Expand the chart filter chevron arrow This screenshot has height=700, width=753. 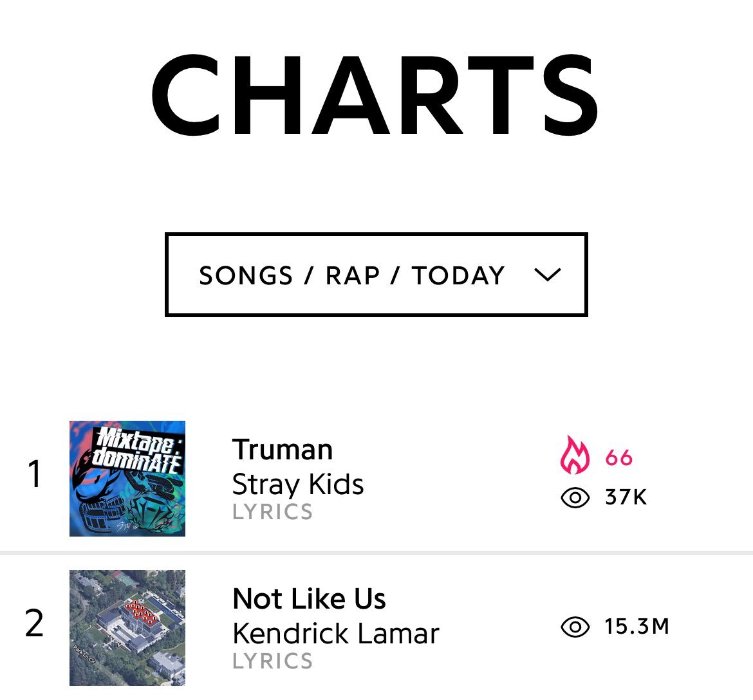tap(548, 275)
